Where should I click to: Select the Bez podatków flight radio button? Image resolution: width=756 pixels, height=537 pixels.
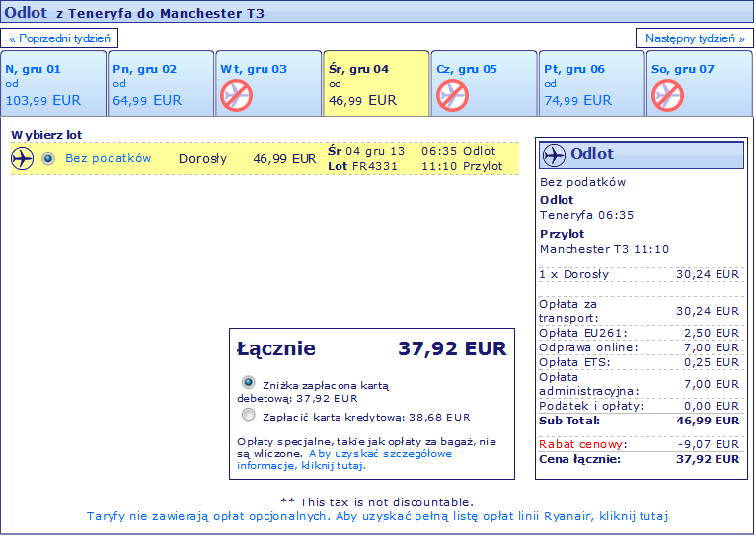pyautogui.click(x=48, y=158)
